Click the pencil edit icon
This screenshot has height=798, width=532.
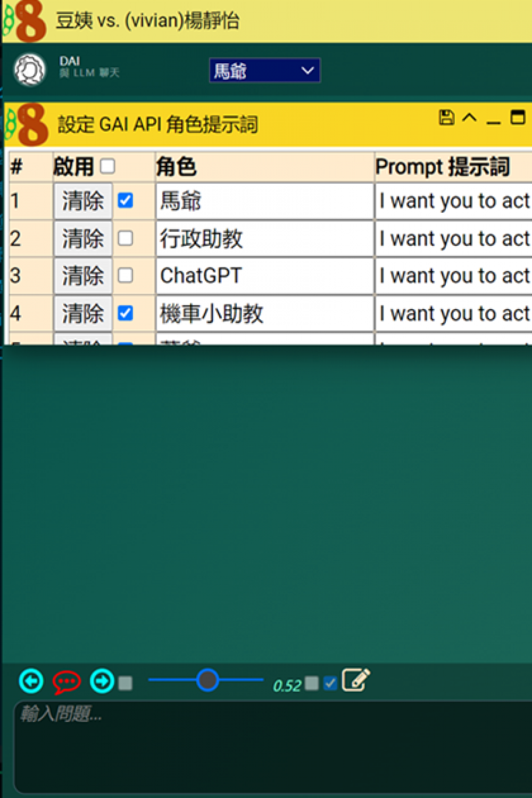pyautogui.click(x=355, y=680)
